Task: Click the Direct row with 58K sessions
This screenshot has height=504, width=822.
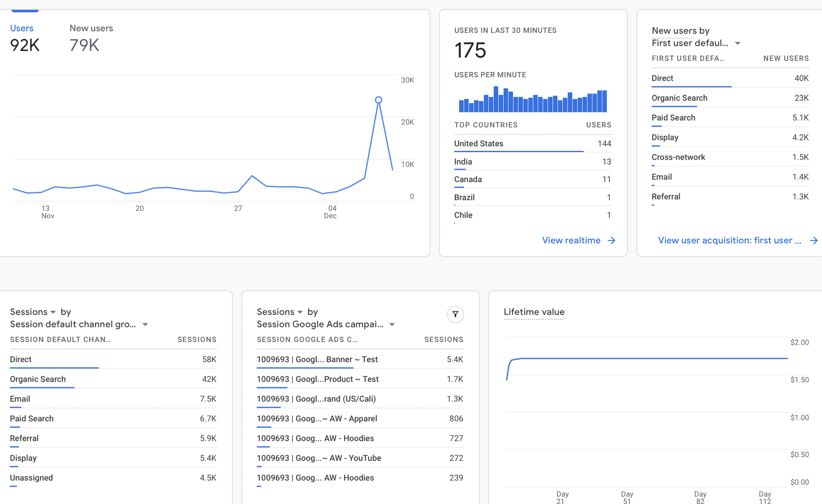Action: tap(113, 359)
